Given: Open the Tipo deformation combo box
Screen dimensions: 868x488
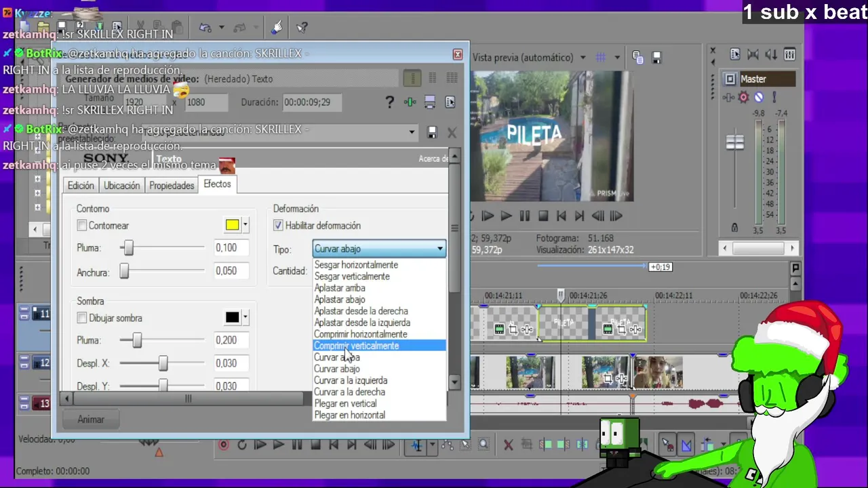Looking at the screenshot, I should (379, 249).
